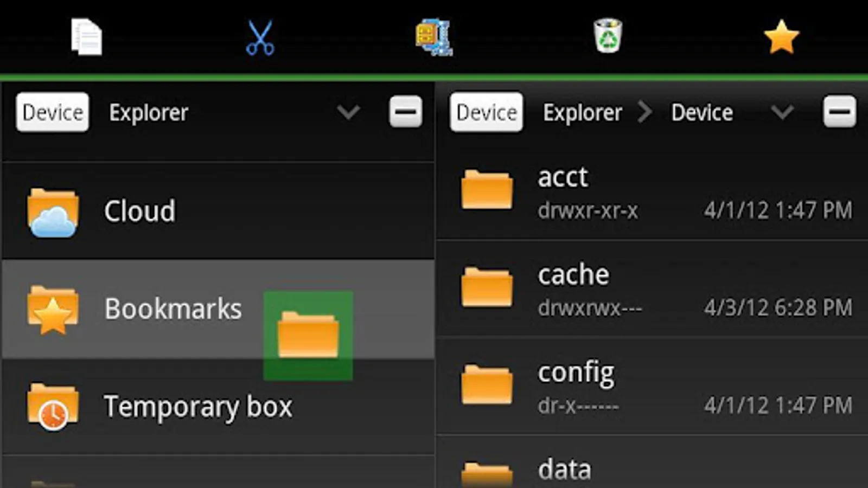Image resolution: width=868 pixels, height=488 pixels.
Task: Expand the left pane path dropdown chevron
Action: click(348, 112)
